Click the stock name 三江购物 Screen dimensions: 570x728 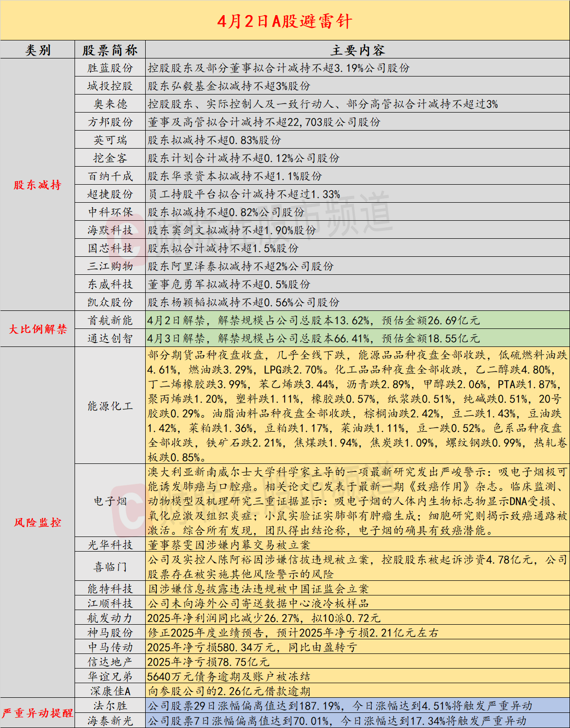pyautogui.click(x=110, y=267)
